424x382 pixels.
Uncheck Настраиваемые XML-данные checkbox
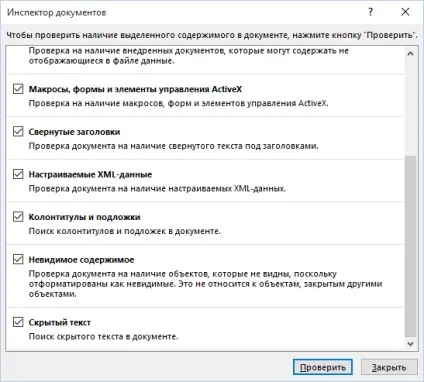[x=18, y=174]
